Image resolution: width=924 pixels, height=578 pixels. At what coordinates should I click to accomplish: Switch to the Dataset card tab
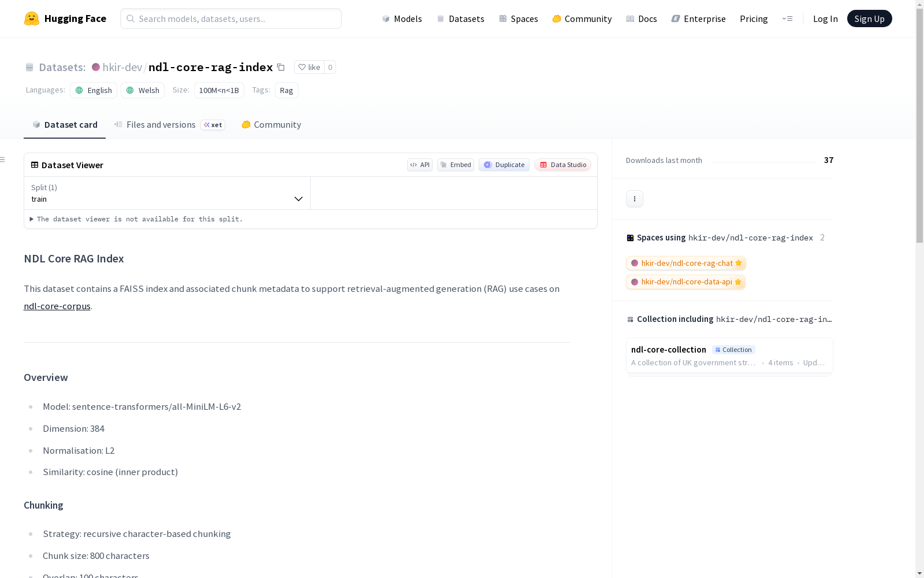65,125
